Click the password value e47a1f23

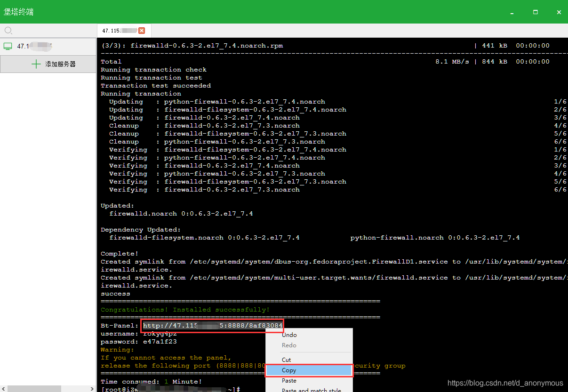click(x=160, y=342)
